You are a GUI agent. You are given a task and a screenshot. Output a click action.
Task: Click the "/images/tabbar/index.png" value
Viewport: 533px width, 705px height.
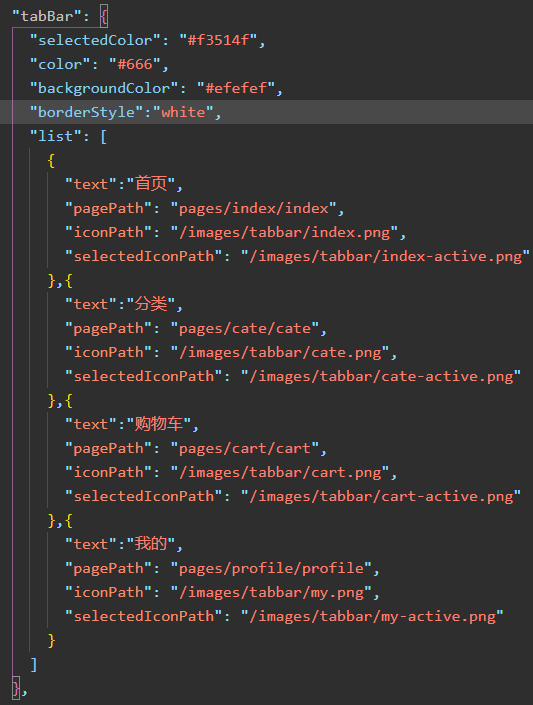[x=284, y=232]
